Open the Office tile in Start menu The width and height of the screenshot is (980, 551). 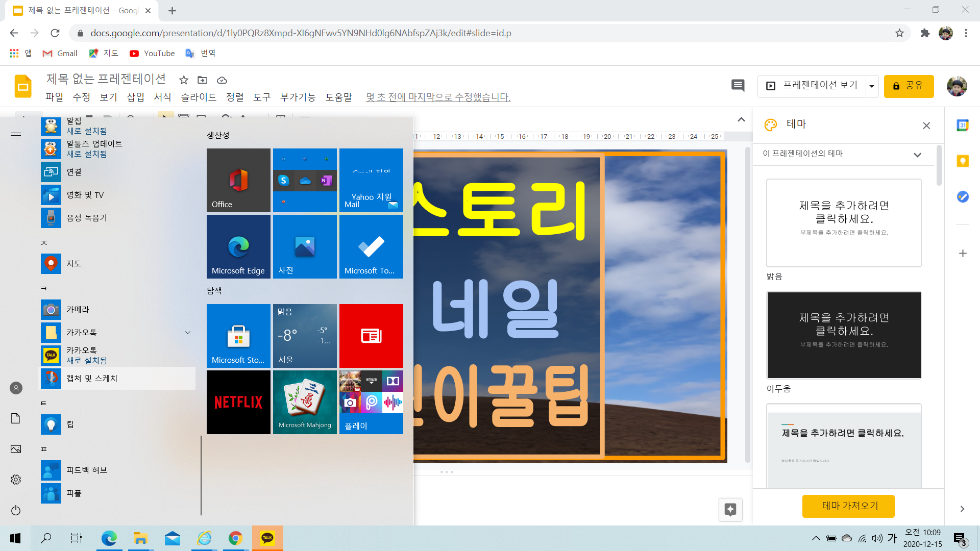[x=238, y=180]
